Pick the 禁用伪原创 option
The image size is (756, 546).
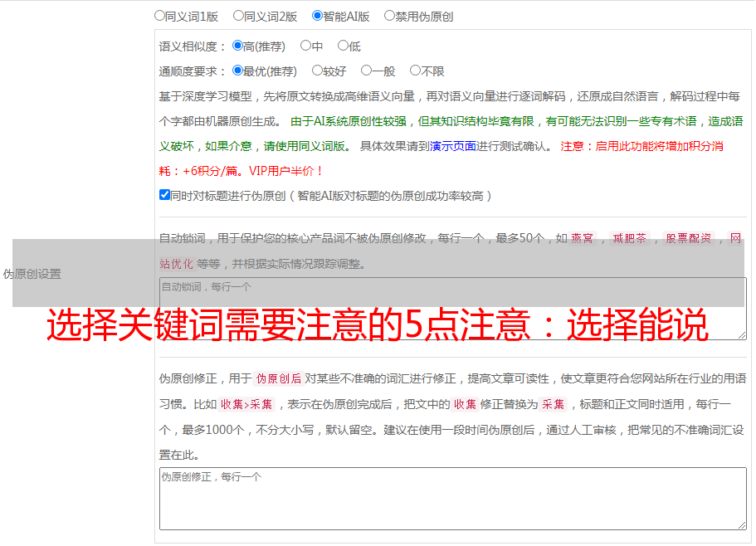(389, 16)
